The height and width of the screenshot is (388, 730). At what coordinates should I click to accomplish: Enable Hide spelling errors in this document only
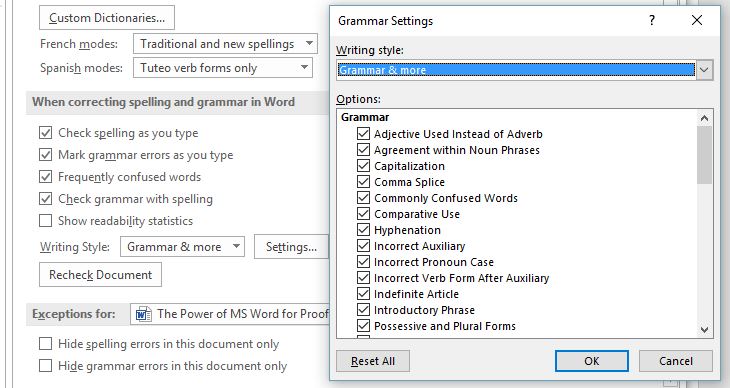click(45, 344)
